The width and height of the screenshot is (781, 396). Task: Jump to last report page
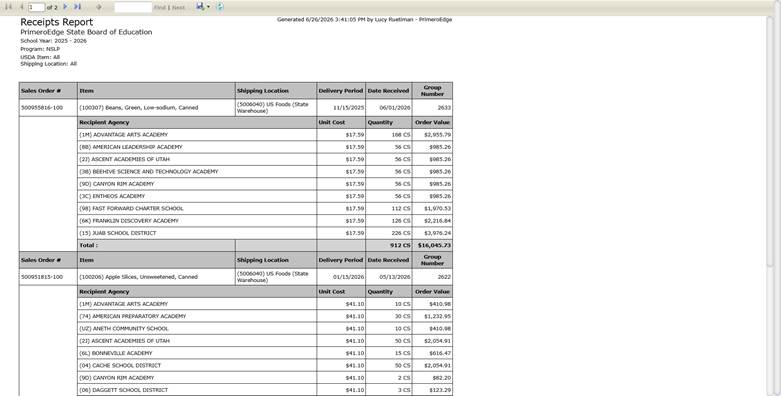(77, 7)
